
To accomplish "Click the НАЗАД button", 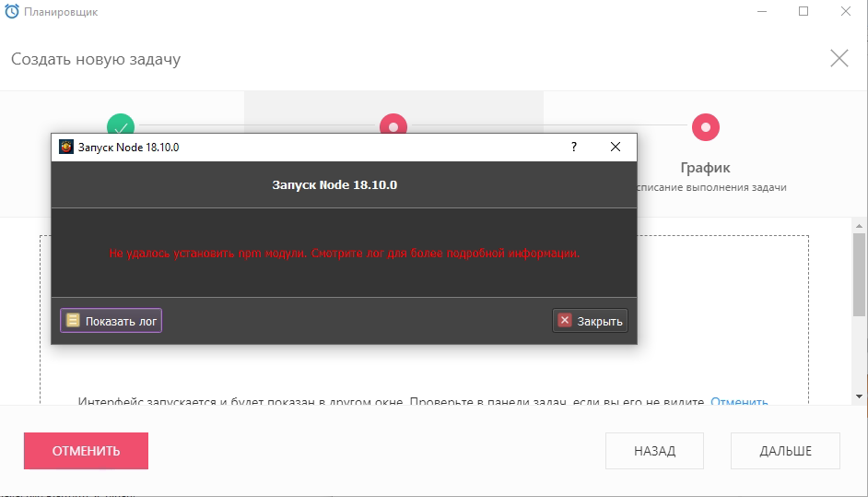I will click(x=654, y=451).
